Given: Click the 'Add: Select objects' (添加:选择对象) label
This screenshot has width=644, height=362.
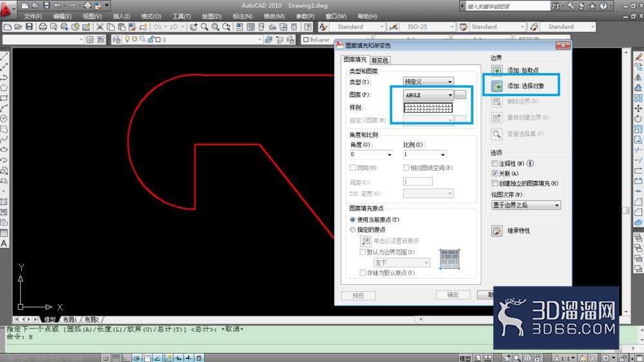Looking at the screenshot, I should [x=526, y=86].
